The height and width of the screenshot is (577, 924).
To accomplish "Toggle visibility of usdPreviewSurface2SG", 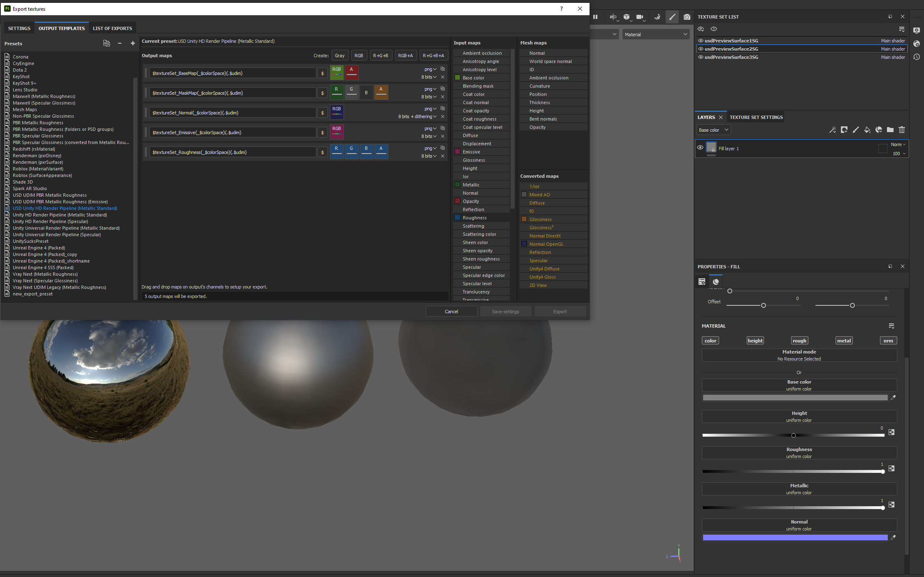I will pos(701,49).
